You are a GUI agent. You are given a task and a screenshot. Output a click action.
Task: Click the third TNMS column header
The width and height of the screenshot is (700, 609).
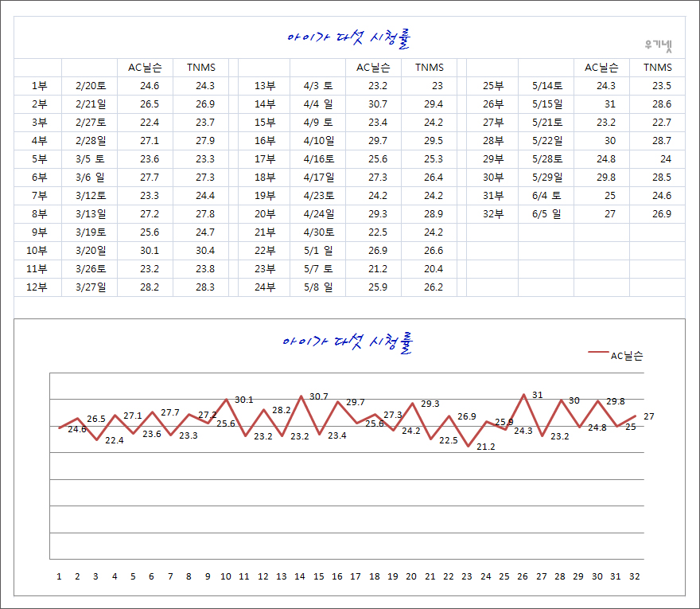(657, 68)
